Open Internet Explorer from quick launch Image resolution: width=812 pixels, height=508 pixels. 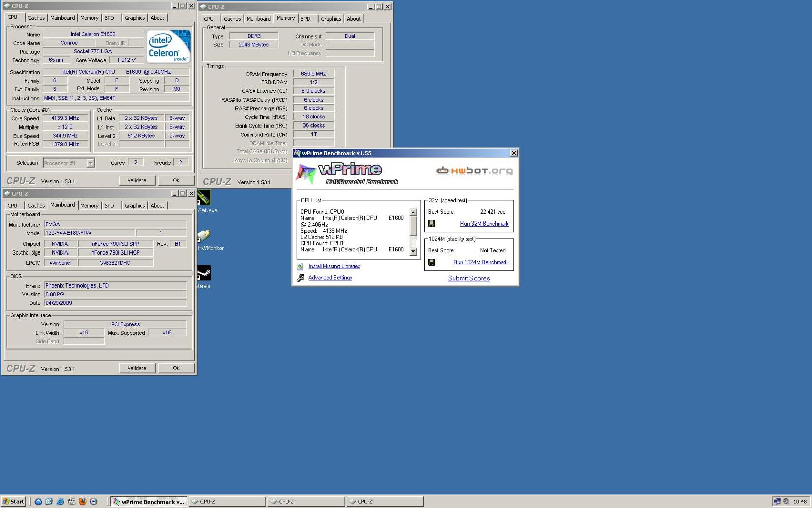[60, 501]
